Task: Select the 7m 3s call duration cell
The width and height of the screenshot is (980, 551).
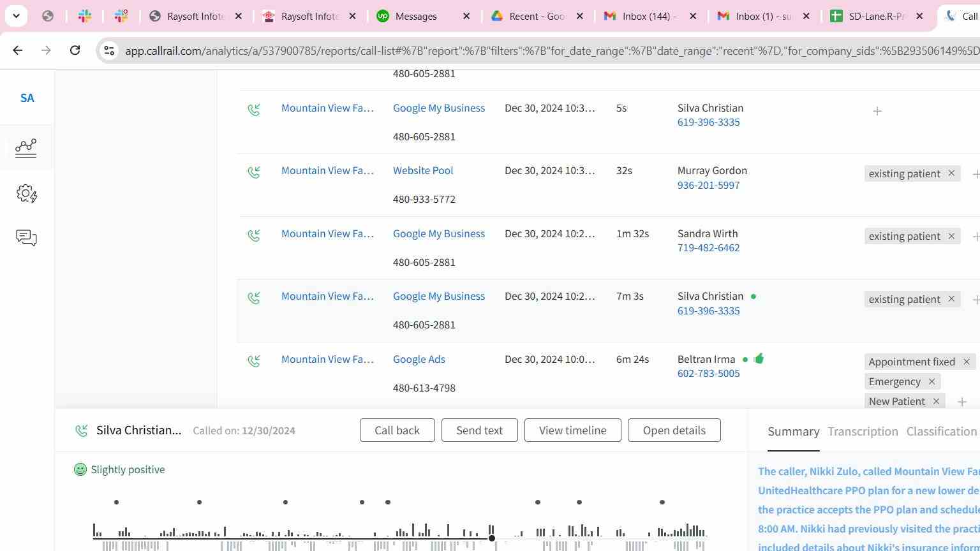Action: pos(630,296)
